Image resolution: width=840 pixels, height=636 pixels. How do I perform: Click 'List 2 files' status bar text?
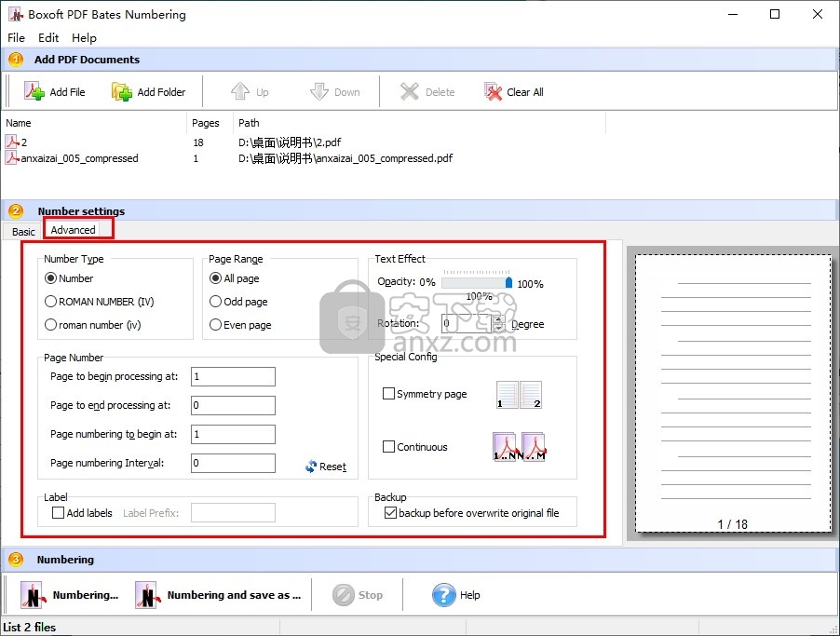click(x=30, y=627)
